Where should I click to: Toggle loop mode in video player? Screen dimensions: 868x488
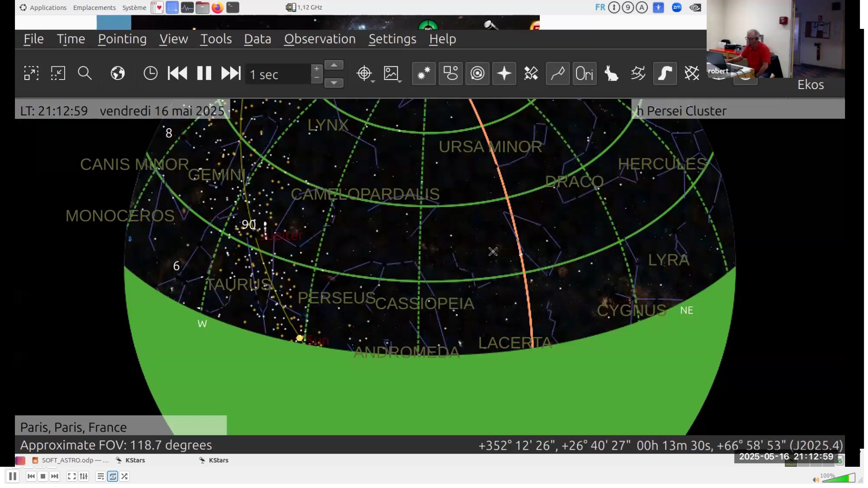(x=113, y=476)
